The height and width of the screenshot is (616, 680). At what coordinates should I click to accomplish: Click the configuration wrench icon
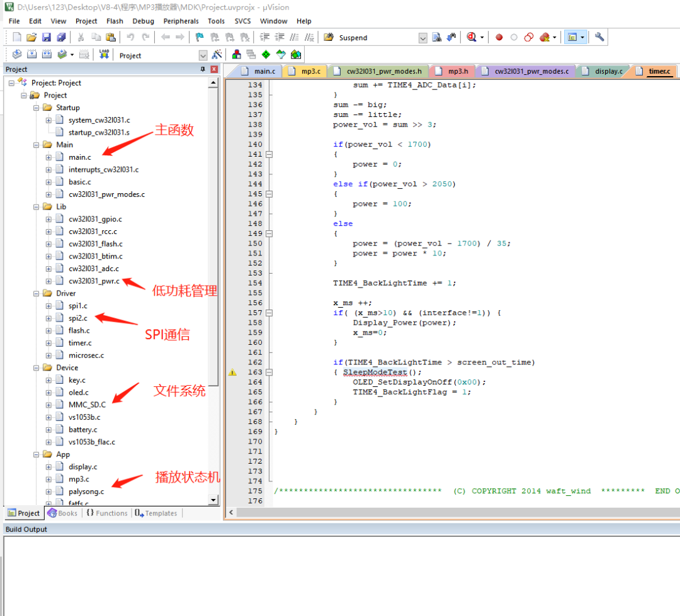(x=599, y=37)
